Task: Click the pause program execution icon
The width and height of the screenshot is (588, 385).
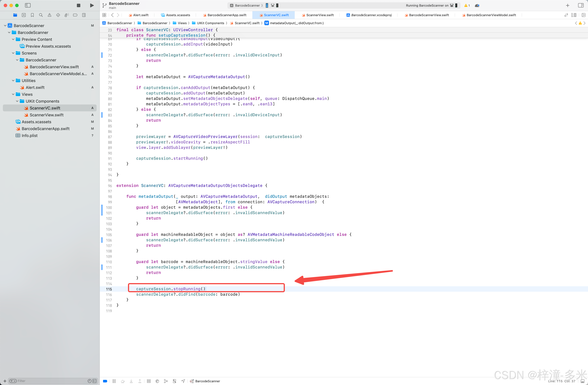Action: (x=114, y=381)
